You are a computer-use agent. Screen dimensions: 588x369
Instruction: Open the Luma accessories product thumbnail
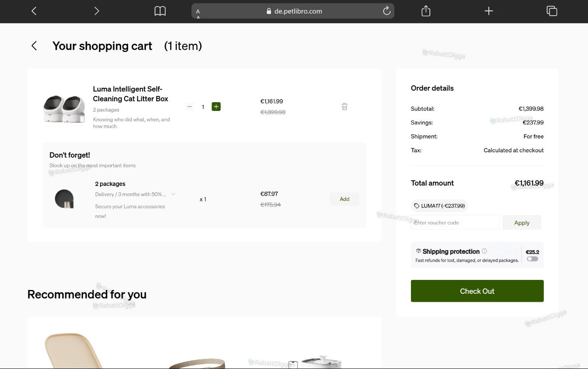coord(64,199)
